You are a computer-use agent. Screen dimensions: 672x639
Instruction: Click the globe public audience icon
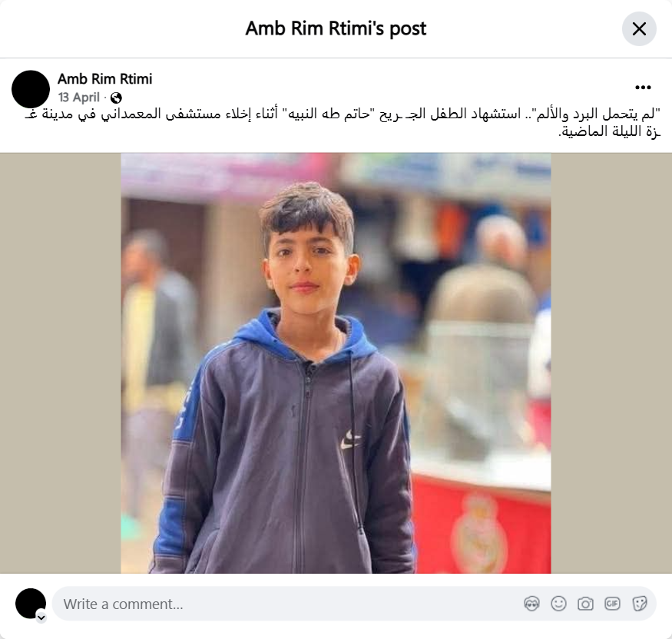(x=116, y=98)
